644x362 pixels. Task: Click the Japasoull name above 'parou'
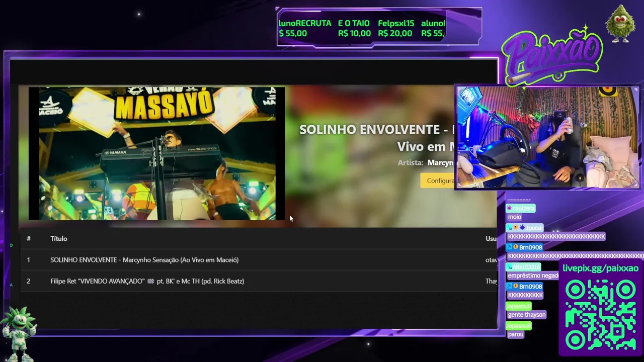point(519,326)
